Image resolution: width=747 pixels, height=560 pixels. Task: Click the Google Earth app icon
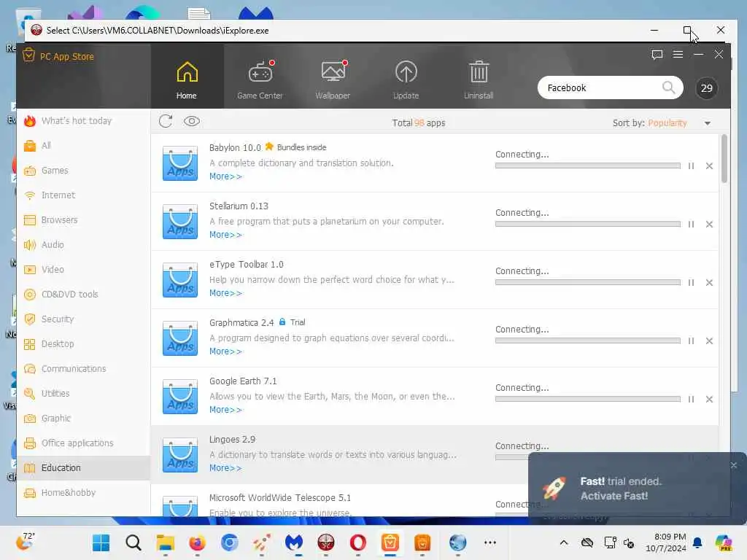tap(180, 397)
